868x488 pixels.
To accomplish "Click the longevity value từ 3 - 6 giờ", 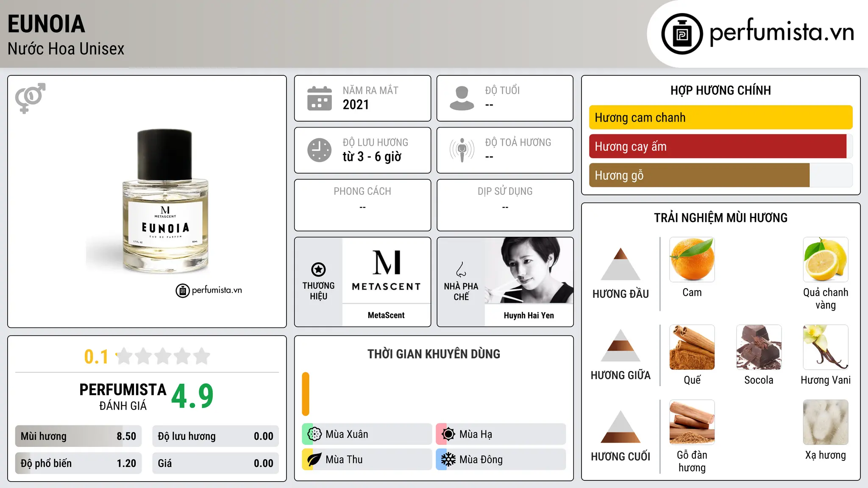I will (372, 157).
